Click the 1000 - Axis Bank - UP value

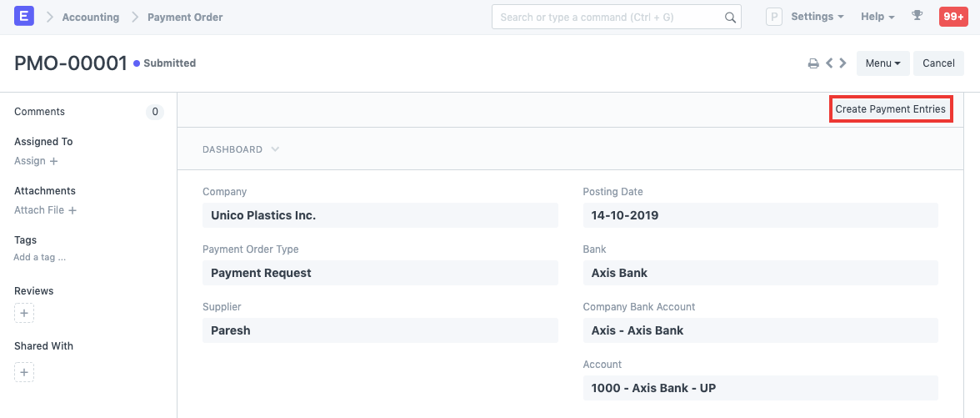(x=761, y=388)
